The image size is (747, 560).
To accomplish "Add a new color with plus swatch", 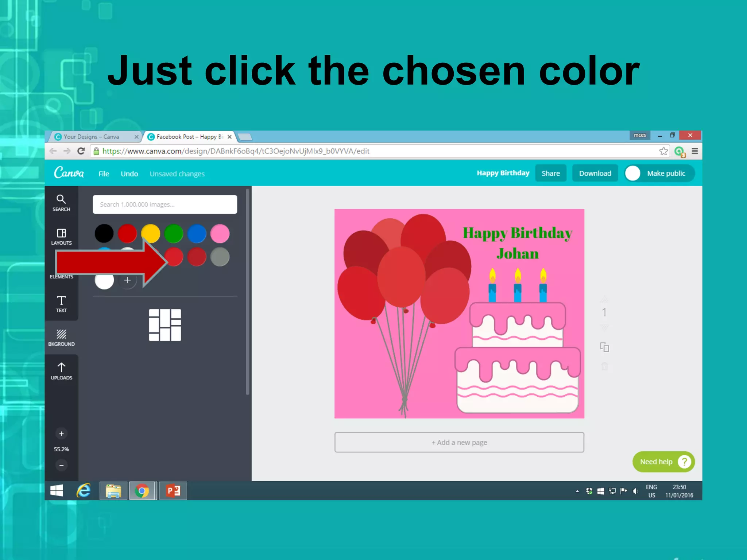I will (127, 280).
